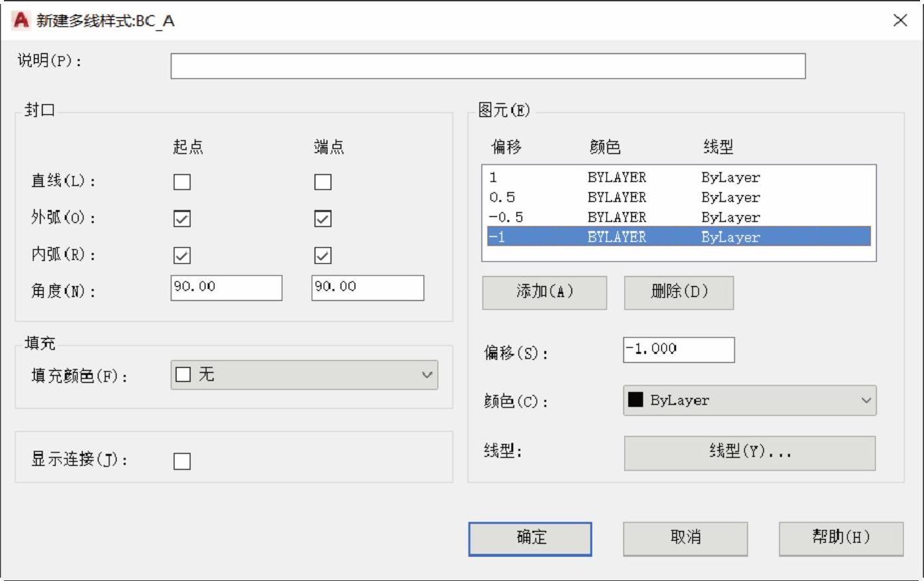Uncheck 外弧 for the start point
Viewport: 924px width, 581px height.
tap(182, 219)
